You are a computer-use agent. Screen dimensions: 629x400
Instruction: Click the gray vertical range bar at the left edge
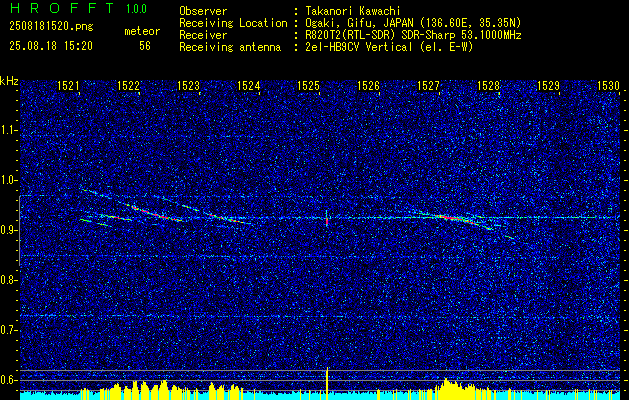pyautogui.click(x=19, y=230)
